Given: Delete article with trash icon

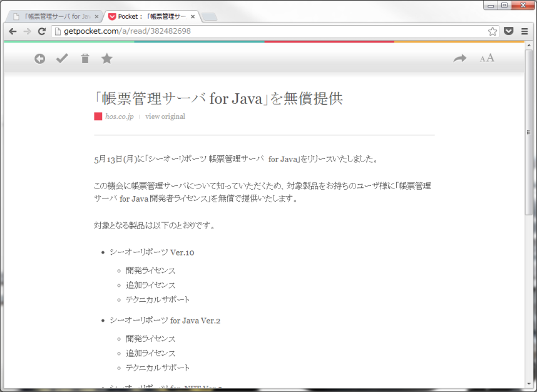Looking at the screenshot, I should click(85, 59).
